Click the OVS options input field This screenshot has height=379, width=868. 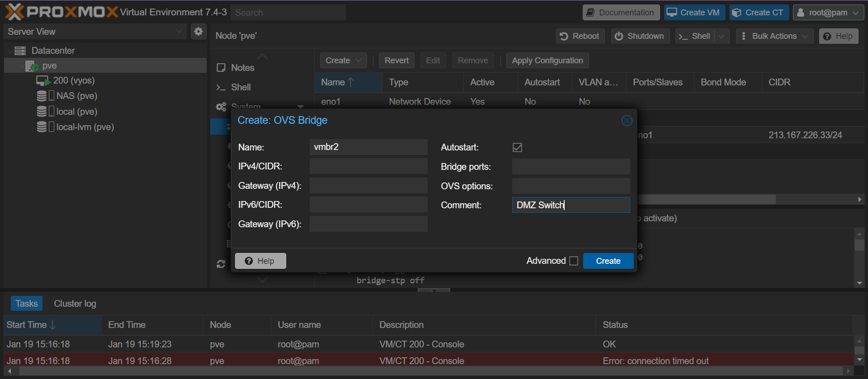tap(571, 186)
